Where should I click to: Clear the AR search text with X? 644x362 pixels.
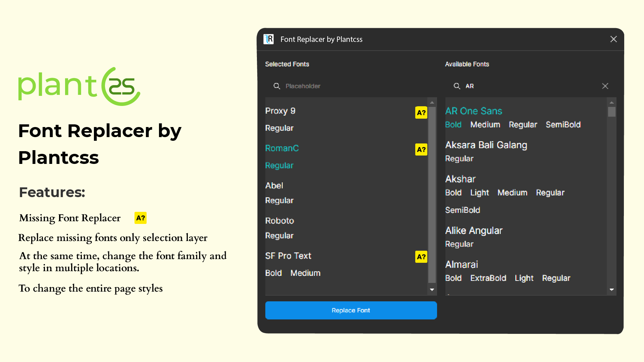pos(605,86)
